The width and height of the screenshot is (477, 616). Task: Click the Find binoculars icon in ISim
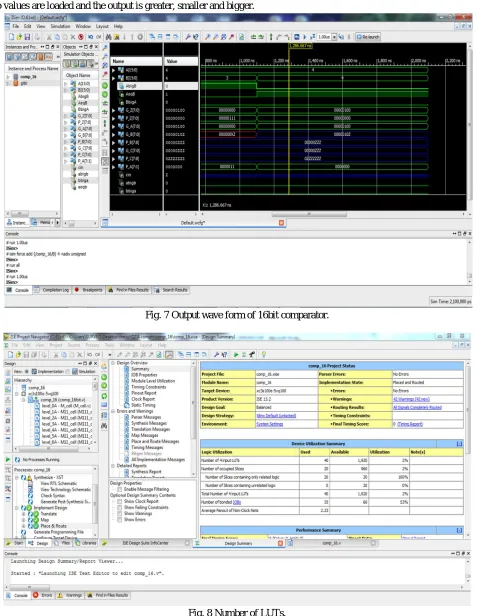tap(108, 37)
